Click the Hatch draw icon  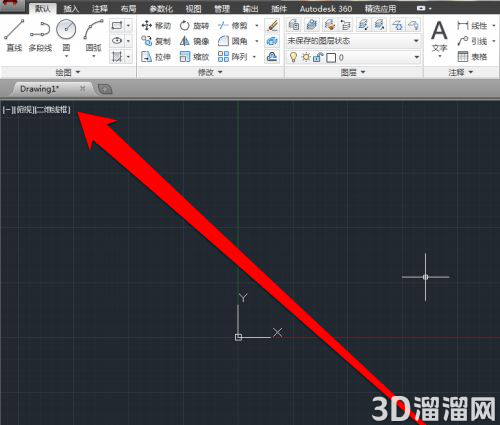click(117, 56)
